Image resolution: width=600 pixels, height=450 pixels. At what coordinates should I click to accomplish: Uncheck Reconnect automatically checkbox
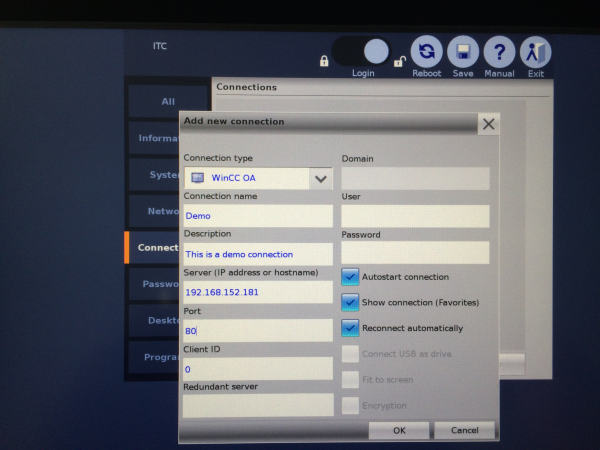(x=350, y=328)
